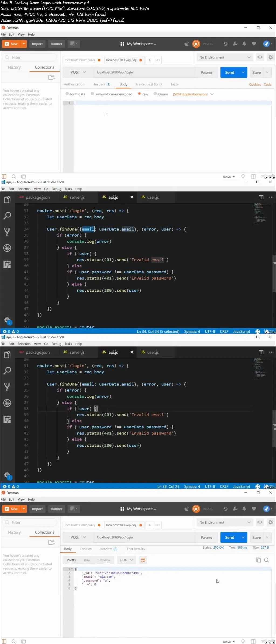Image resolution: width=276 pixels, height=644 pixels.
Task: Switch response view to Raw
Action: tap(87, 560)
